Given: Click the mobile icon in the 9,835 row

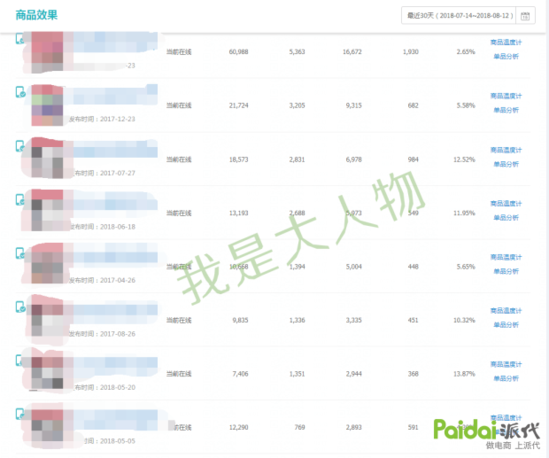Looking at the screenshot, I should (20, 307).
